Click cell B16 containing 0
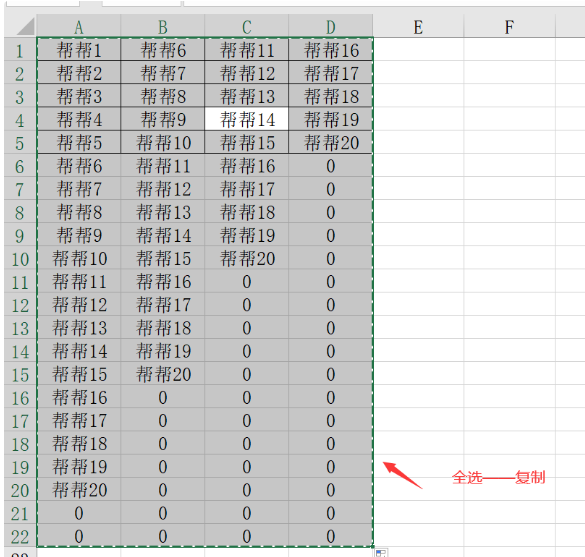 163,397
